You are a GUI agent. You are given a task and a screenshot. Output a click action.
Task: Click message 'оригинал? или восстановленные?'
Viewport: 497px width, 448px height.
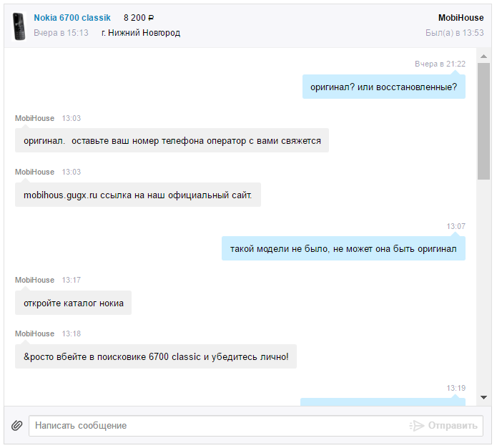coord(384,87)
